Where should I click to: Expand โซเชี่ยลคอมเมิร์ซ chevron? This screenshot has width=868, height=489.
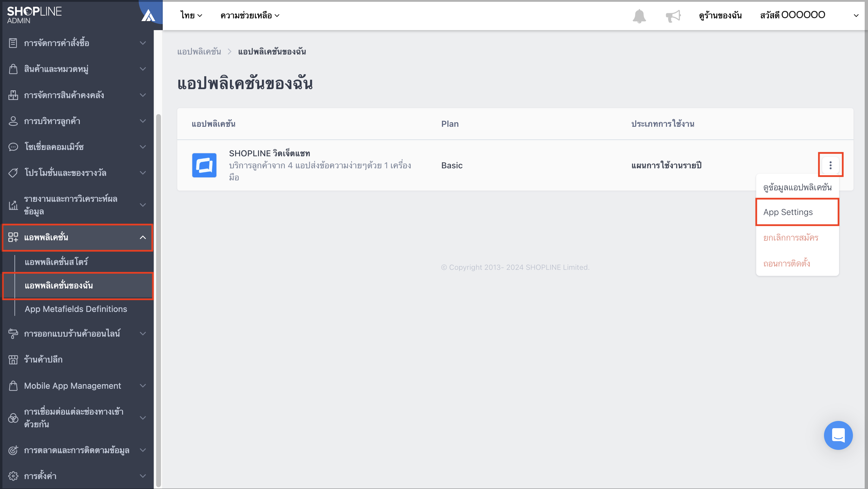[143, 147]
